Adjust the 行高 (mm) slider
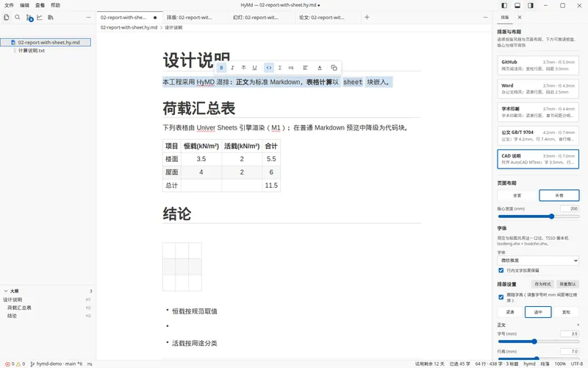The image size is (588, 368). [539, 358]
